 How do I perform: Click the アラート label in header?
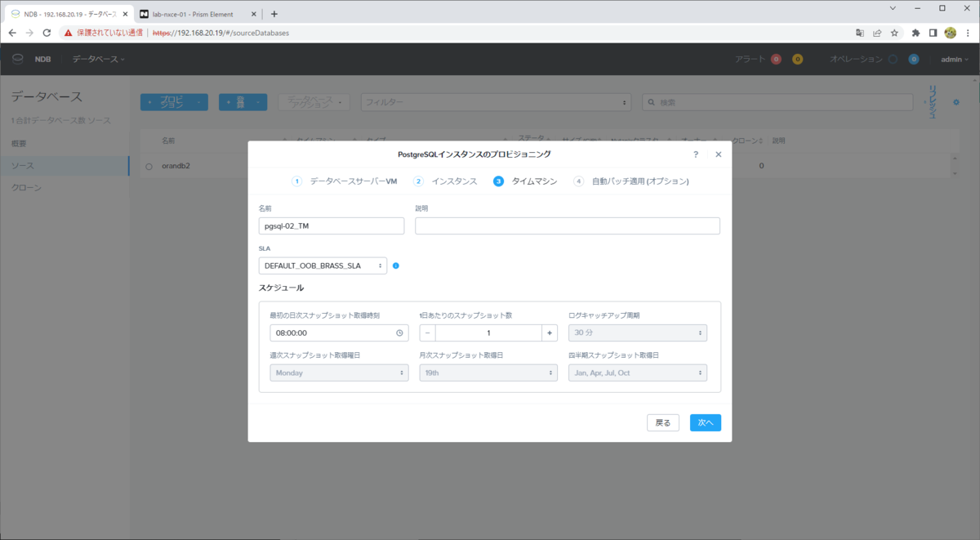point(751,59)
